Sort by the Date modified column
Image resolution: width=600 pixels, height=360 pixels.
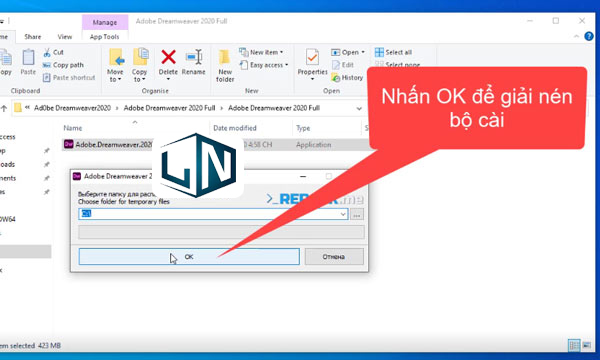pos(235,128)
